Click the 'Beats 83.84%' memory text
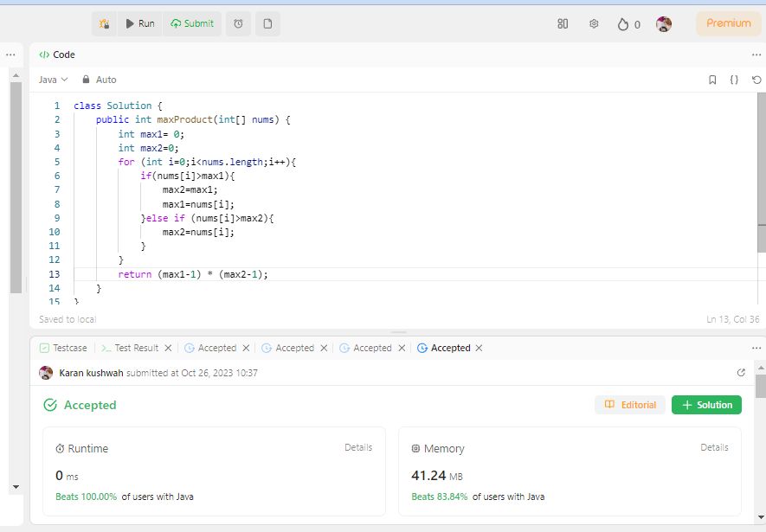Screen dimensions: 766x532 coord(439,497)
